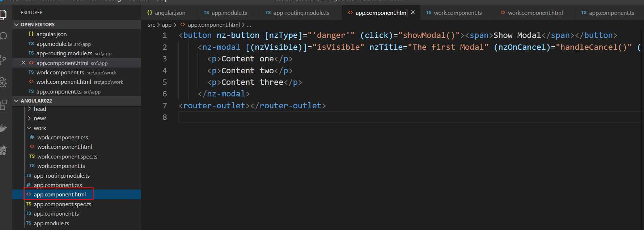The image size is (644, 230).
Task: Switch to the app.module.ts tab
Action: [229, 13]
